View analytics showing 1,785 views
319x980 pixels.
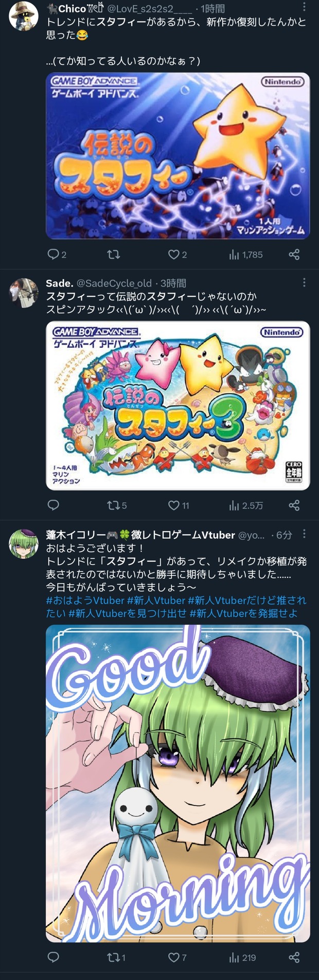[245, 255]
